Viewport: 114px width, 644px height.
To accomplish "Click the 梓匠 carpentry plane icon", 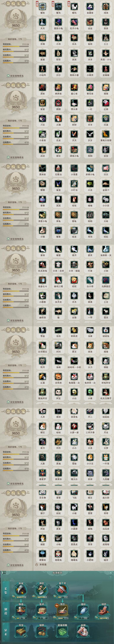I will coord(104,611).
